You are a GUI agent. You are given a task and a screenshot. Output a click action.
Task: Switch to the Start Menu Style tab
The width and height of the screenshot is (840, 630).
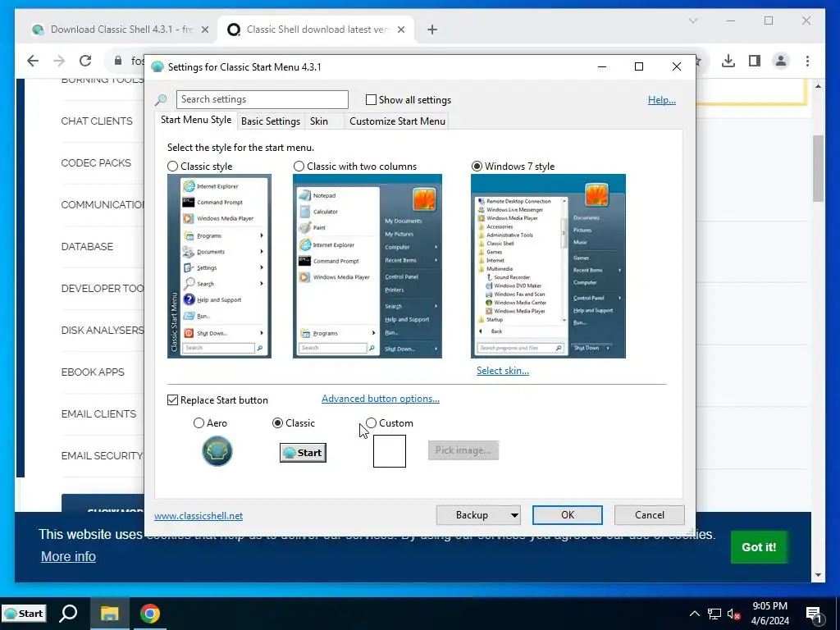[x=196, y=120]
